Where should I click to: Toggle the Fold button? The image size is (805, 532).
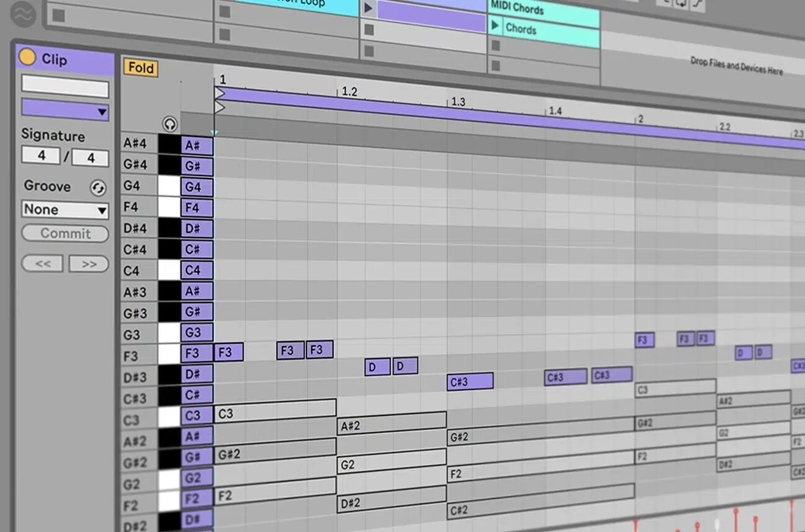tap(141, 68)
